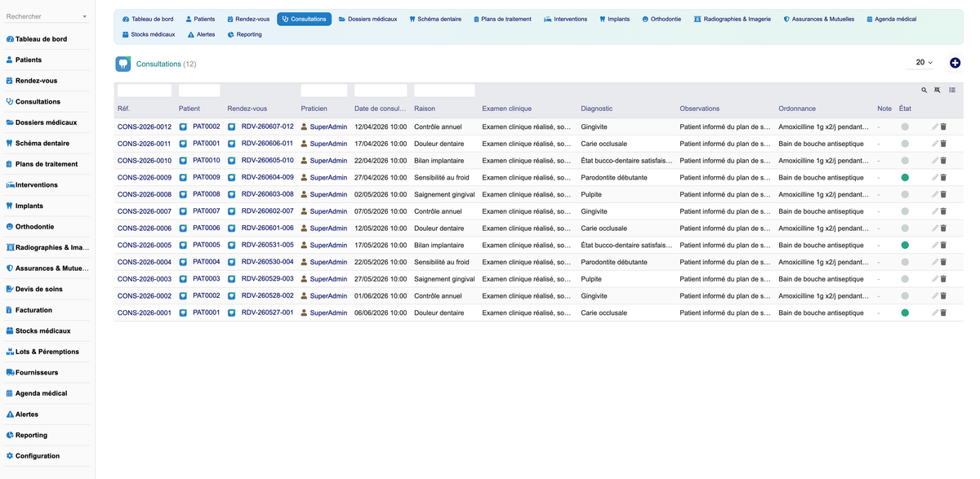This screenshot has width=980, height=479.
Task: Click the Réf. filter input field
Action: (145, 91)
